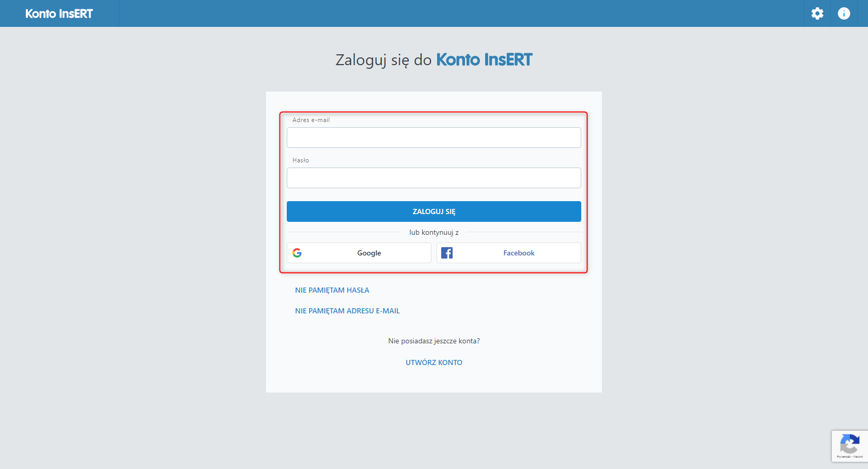Click the heading text 'Zaloguj się do'
The height and width of the screenshot is (469, 868).
pos(383,60)
